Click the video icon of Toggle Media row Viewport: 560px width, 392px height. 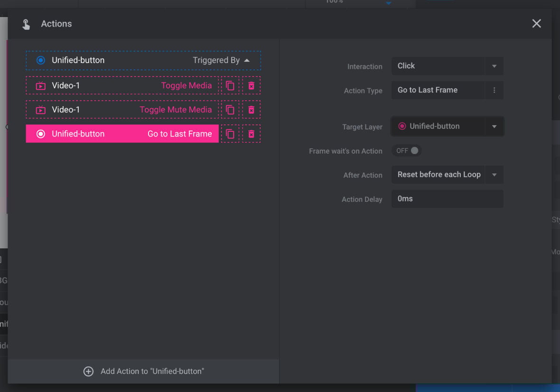pyautogui.click(x=41, y=86)
